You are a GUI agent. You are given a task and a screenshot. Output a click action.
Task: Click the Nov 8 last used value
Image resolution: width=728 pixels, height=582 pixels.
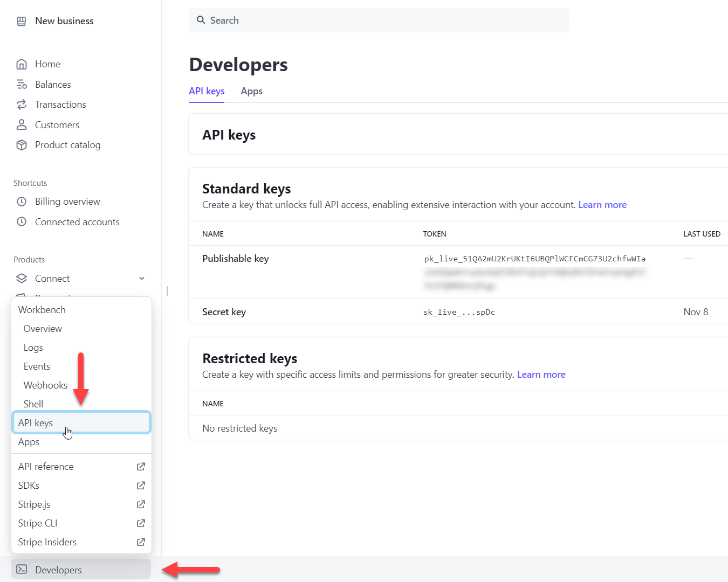click(696, 312)
